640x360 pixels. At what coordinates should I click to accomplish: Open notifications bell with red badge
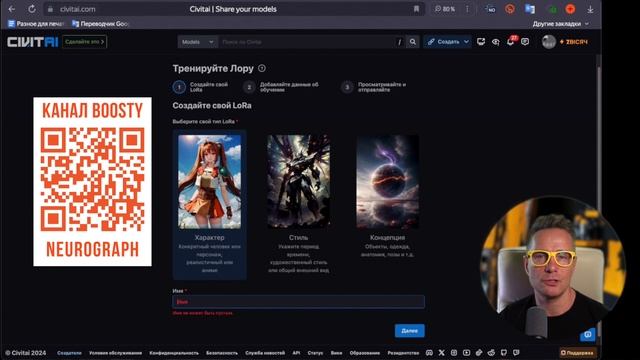click(x=511, y=41)
